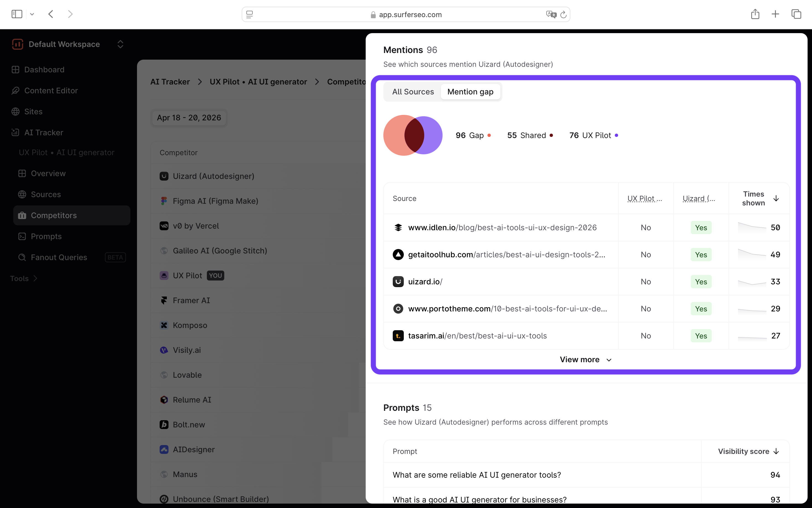Click the Venn diagram gap circle
The image size is (812, 508).
pyautogui.click(x=394, y=135)
